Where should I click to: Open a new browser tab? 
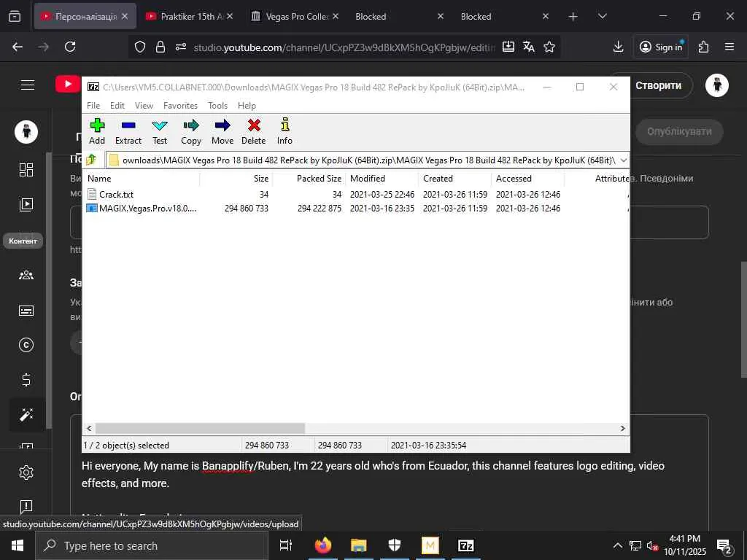(573, 17)
